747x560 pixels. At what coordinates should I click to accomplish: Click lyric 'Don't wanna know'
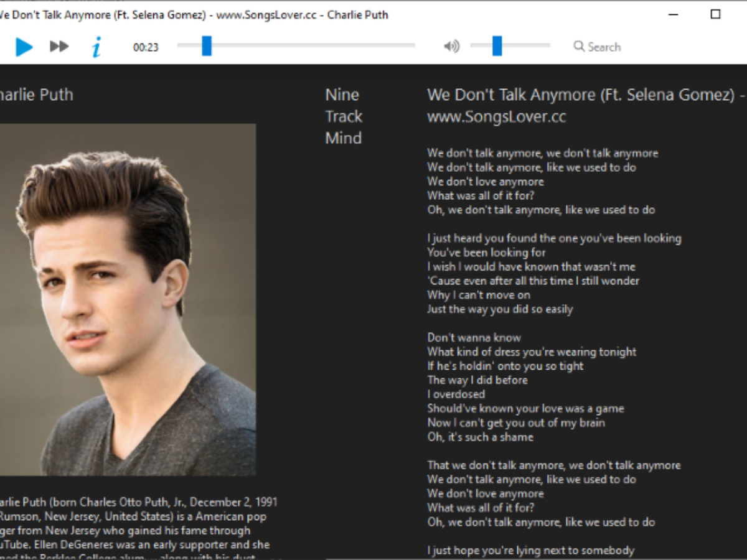point(474,338)
